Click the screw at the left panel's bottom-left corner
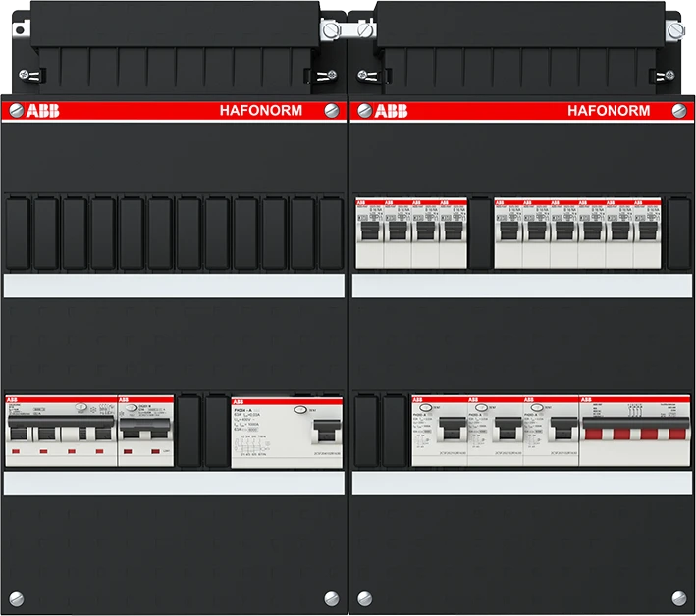 tap(15, 596)
